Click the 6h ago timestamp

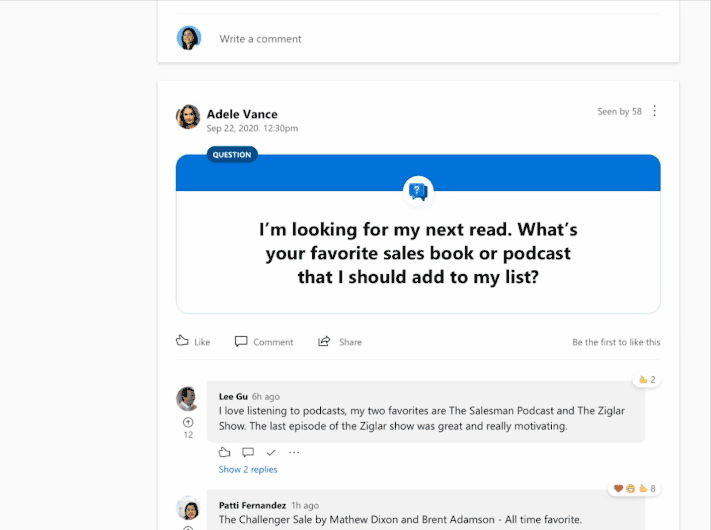click(266, 397)
